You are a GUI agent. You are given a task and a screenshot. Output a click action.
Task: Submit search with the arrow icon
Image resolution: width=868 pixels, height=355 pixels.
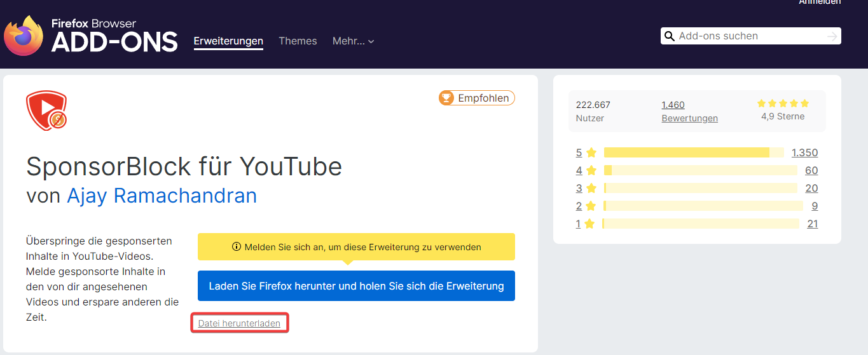[832, 36]
